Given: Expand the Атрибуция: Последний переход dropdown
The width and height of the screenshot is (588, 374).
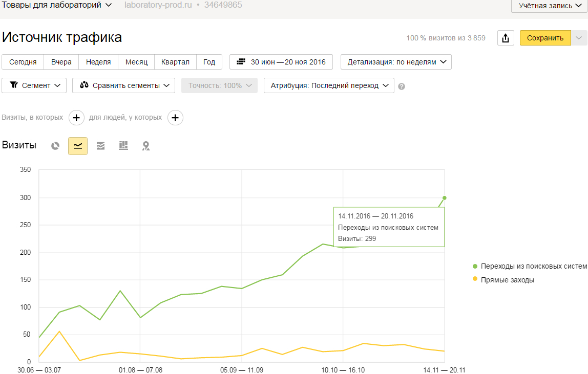Looking at the screenshot, I should pyautogui.click(x=329, y=85).
